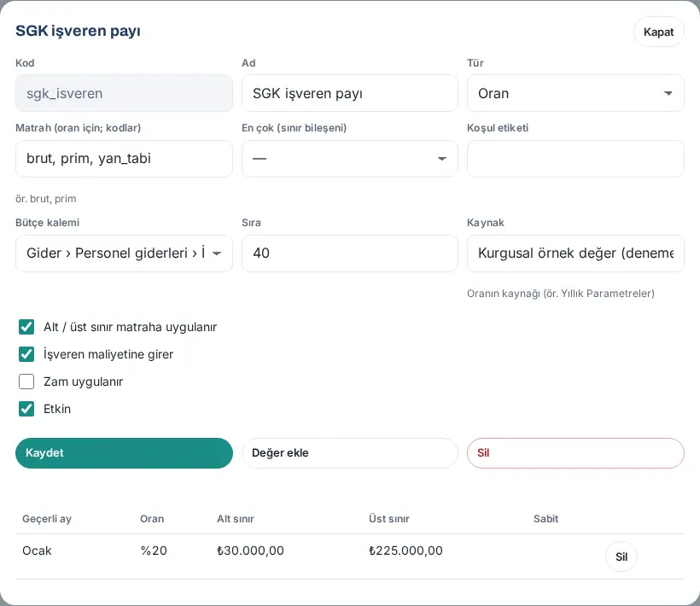
Task: Click the red Sil delete component button
Action: (x=575, y=453)
